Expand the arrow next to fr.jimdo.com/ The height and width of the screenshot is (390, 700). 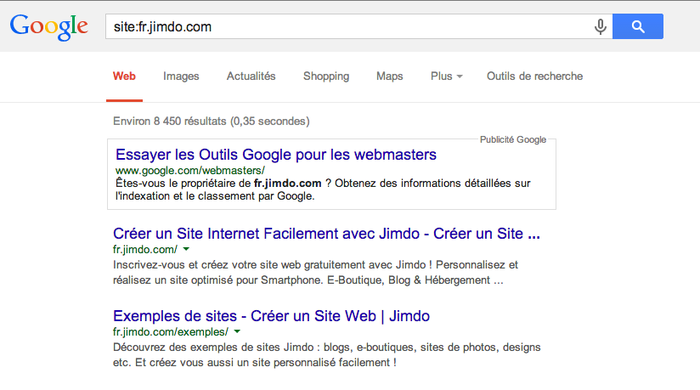click(186, 249)
